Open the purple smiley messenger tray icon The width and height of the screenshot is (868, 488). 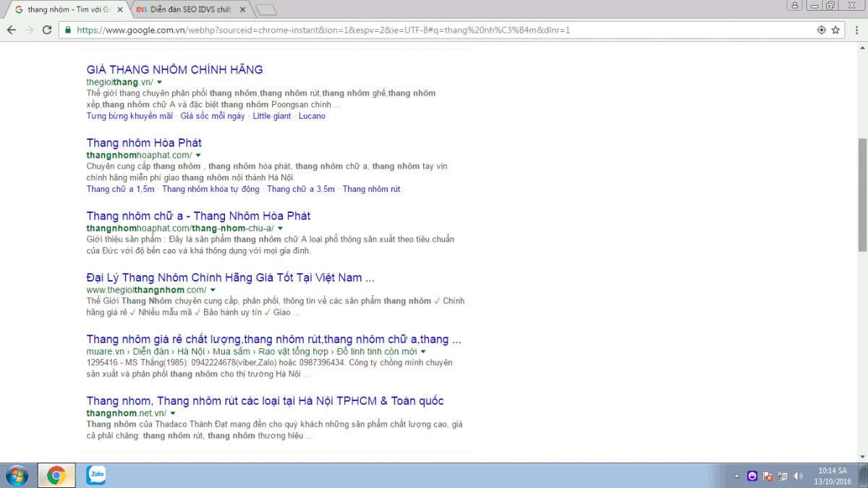[753, 476]
